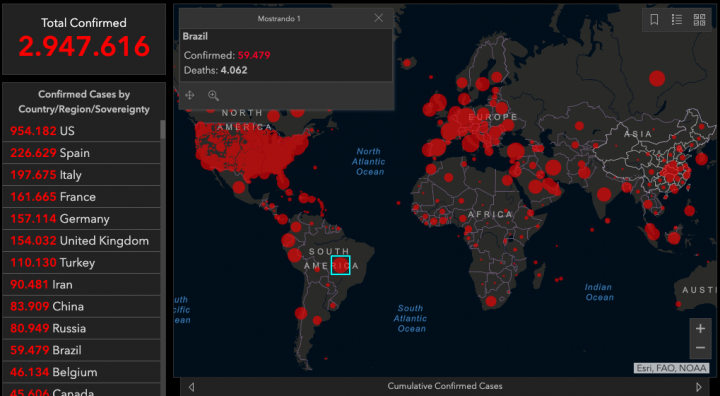The width and height of the screenshot is (720, 396).
Task: Select Turkey in the country list
Action: 81,263
